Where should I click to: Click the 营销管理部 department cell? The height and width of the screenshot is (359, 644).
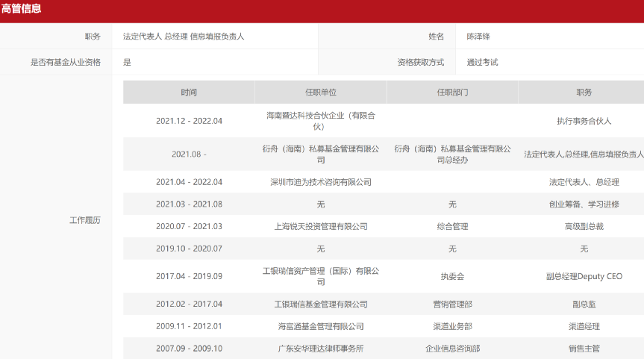click(x=452, y=305)
